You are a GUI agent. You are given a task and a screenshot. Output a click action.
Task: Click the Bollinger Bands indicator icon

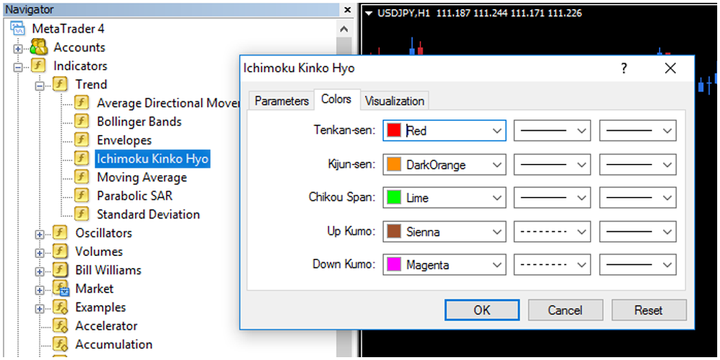pyautogui.click(x=82, y=122)
